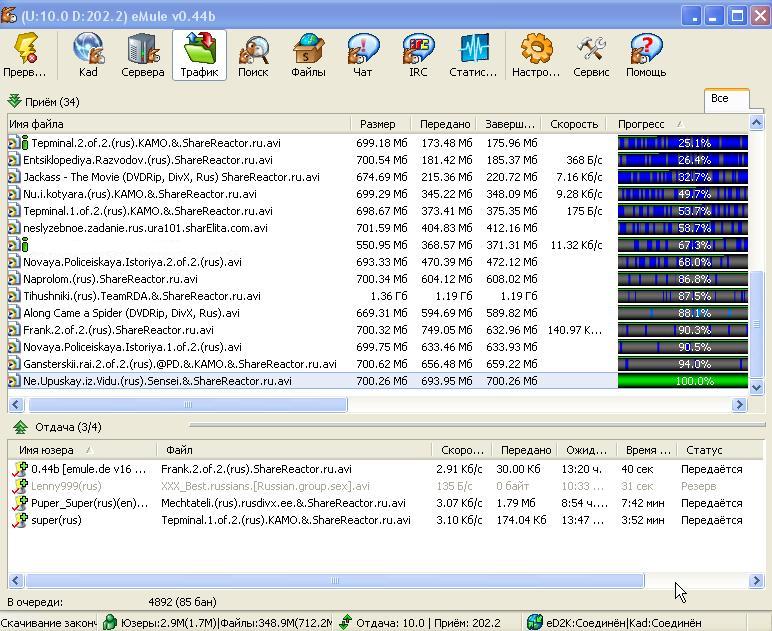Select Entsiklopediya.Razvodov.(rus).ShareReactor.ru.avi row
772x631 pixels.
point(378,160)
